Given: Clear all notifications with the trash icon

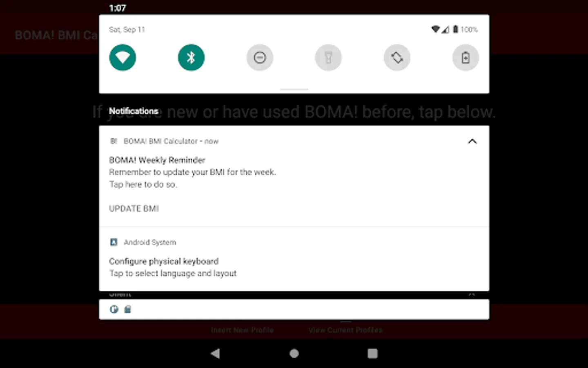Looking at the screenshot, I should click(127, 309).
